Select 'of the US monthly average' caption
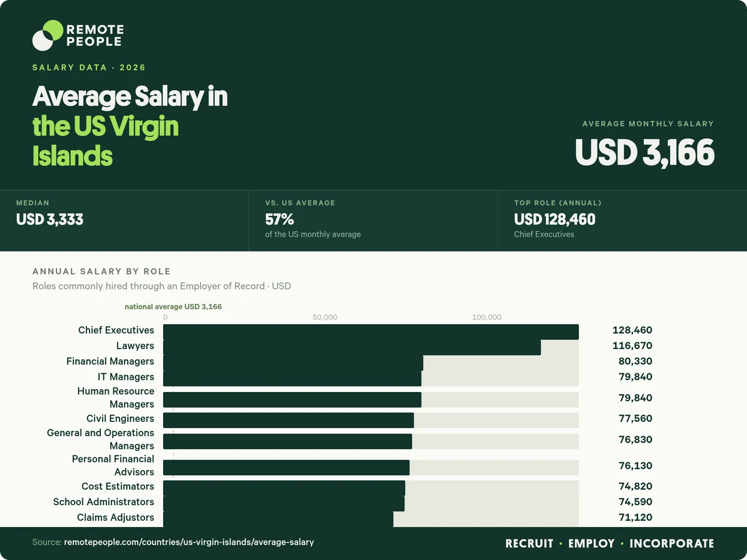The image size is (747, 560). click(313, 235)
